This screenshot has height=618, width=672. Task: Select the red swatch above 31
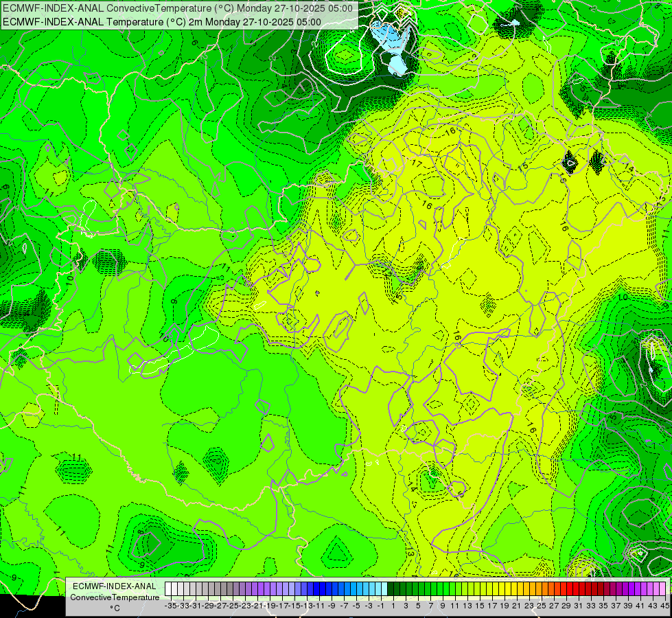(576, 588)
